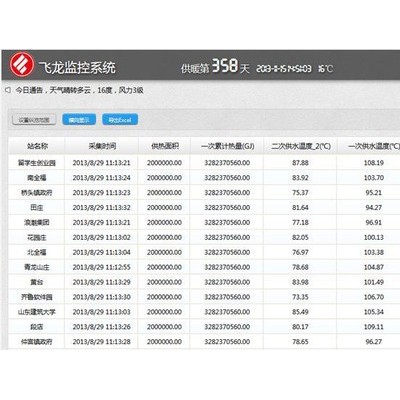Click the red Feilong logo icon
This screenshot has height=400, width=400.
[x=22, y=64]
